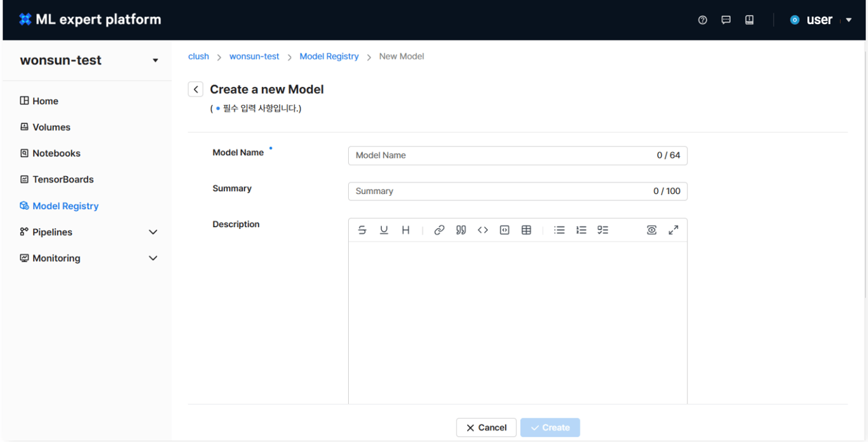Viewport: 868px width, 442px height.
Task: Click the Volumes sidebar icon
Action: tap(24, 127)
